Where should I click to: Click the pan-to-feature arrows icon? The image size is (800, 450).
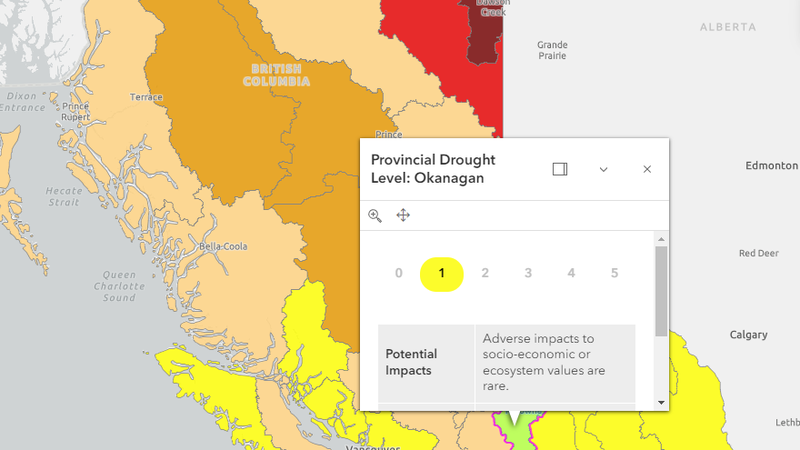[x=404, y=215]
